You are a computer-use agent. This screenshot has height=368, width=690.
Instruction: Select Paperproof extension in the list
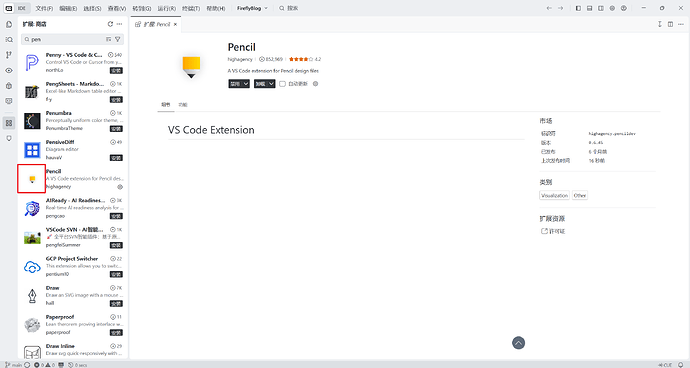73,324
